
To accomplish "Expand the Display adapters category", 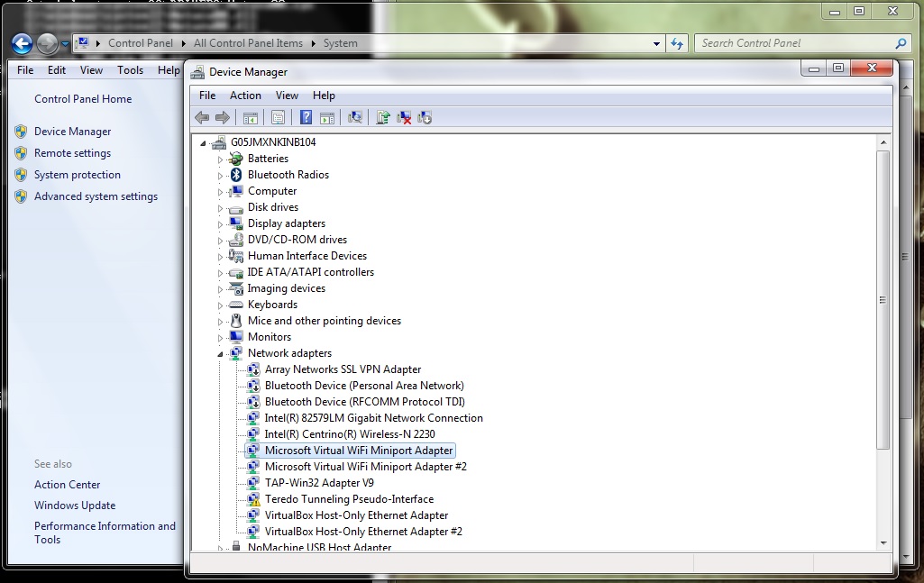I will 220,223.
